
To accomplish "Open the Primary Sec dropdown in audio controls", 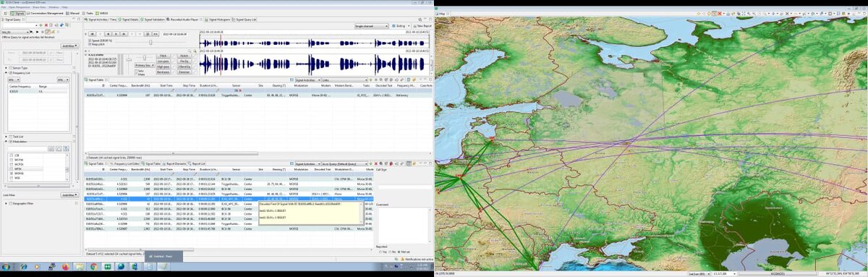I will tap(145, 65).
